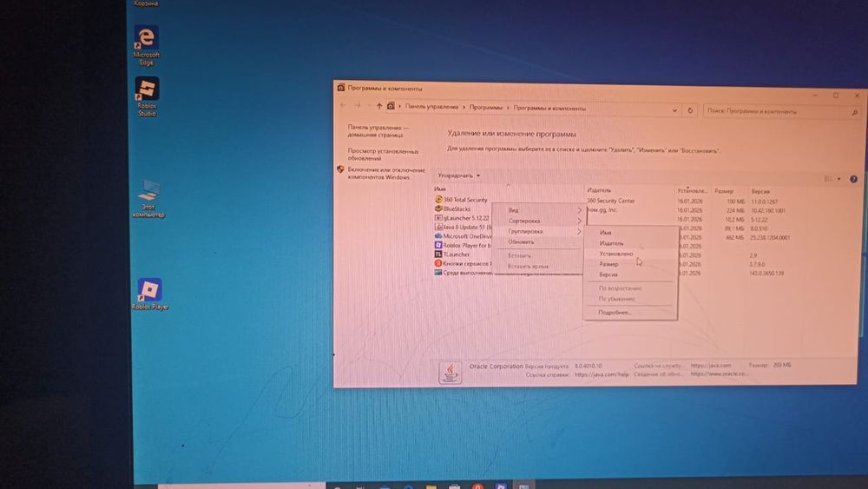Click the refresh button beside the address bar
Screen dimensions: 868x489
coord(690,110)
